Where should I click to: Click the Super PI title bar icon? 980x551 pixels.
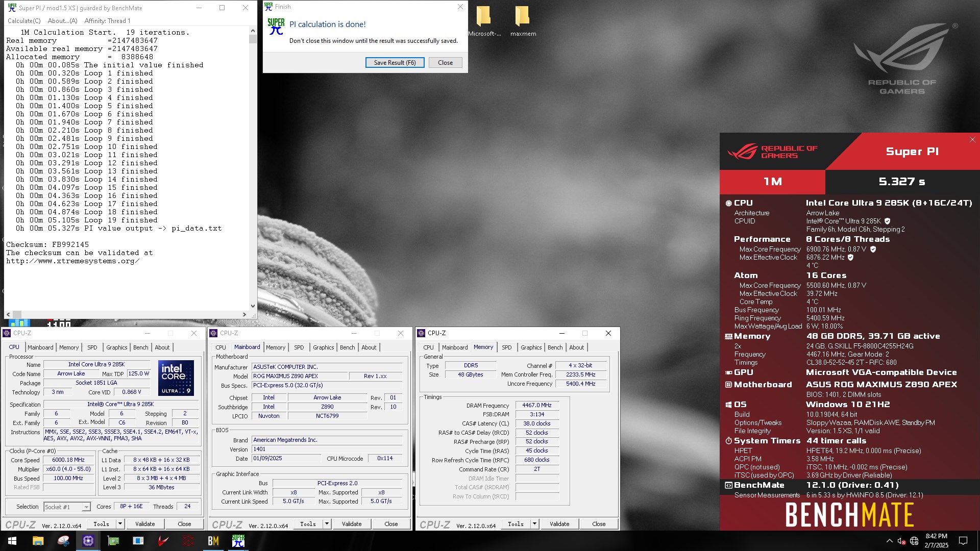coord(12,8)
